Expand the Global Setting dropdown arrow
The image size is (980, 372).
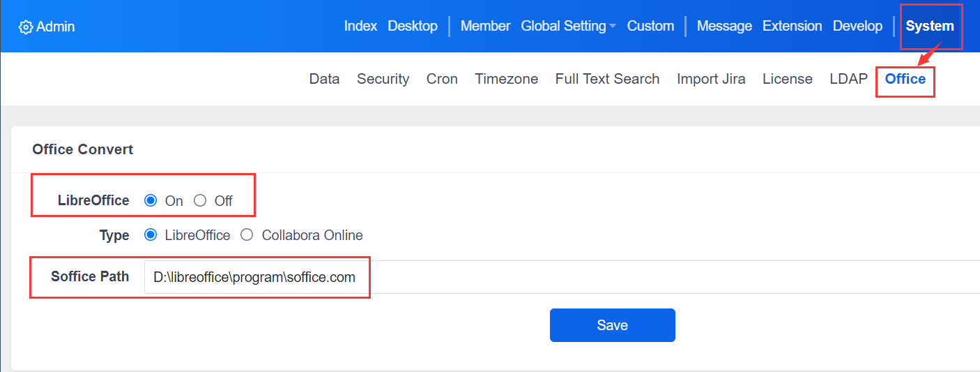(x=612, y=27)
